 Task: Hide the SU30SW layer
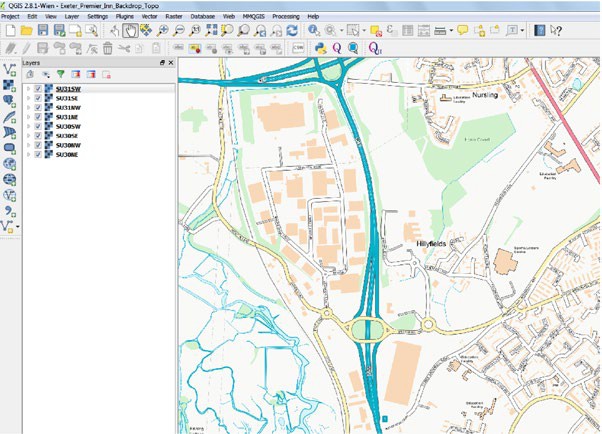(x=38, y=126)
